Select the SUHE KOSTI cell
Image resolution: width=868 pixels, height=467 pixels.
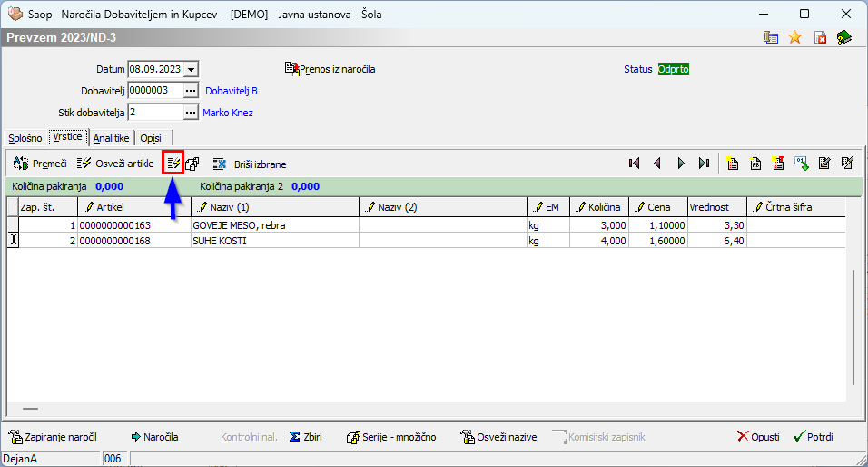pyautogui.click(x=275, y=241)
